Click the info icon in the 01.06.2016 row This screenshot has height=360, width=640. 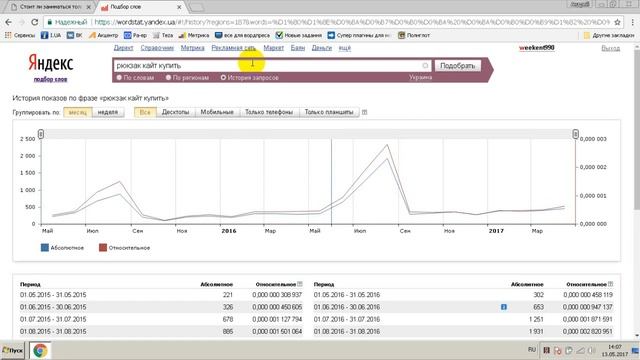click(x=504, y=307)
